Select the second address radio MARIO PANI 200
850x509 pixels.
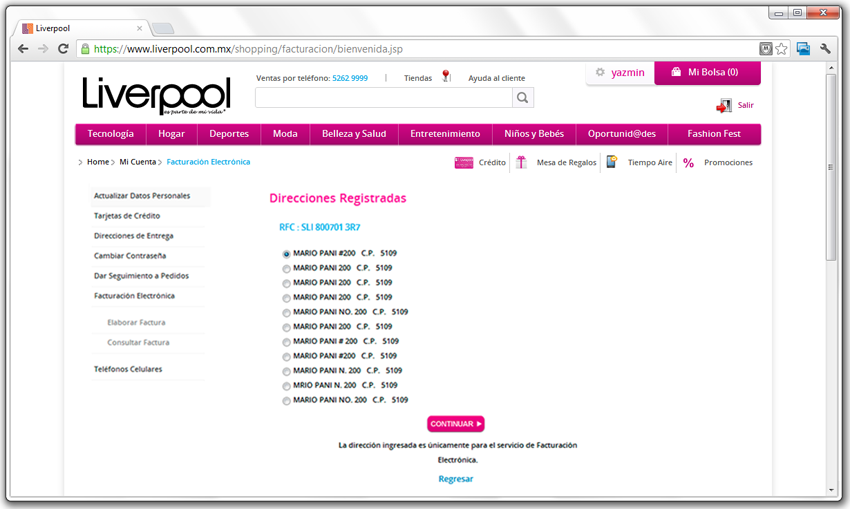pyautogui.click(x=286, y=269)
